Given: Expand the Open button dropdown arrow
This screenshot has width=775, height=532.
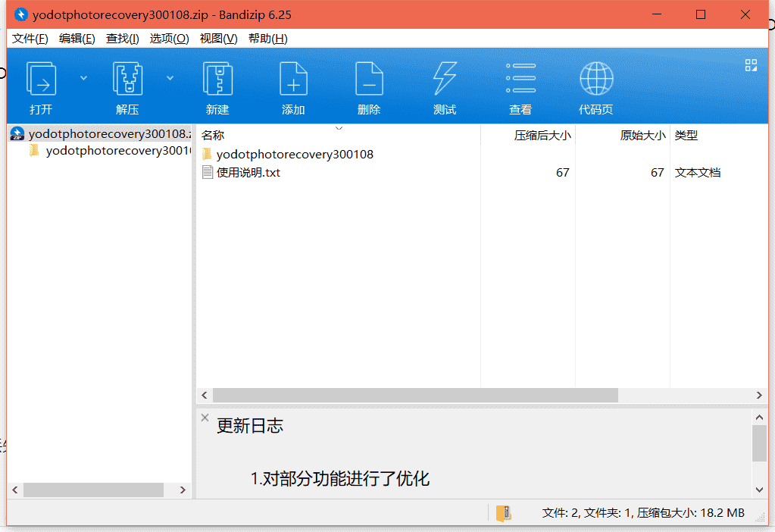Looking at the screenshot, I should [83, 78].
